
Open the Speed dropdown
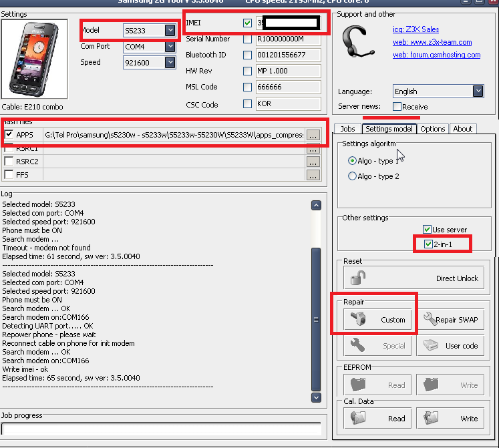point(170,62)
